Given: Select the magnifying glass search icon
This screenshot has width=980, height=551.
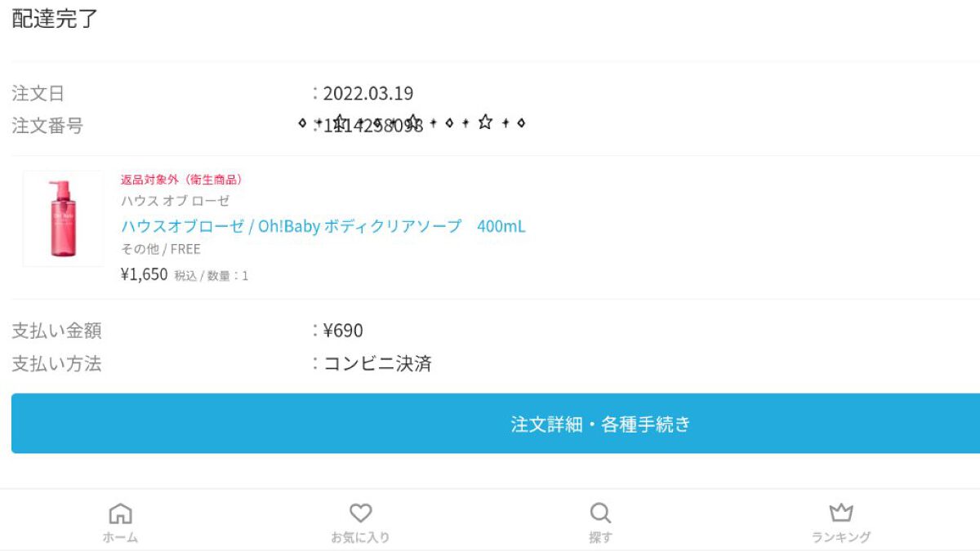Looking at the screenshot, I should pyautogui.click(x=600, y=513).
